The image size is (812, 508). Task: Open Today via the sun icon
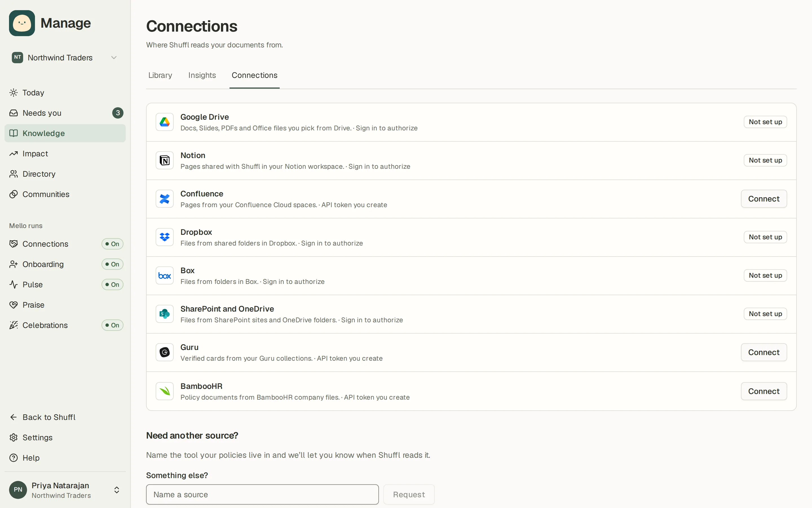point(14,93)
